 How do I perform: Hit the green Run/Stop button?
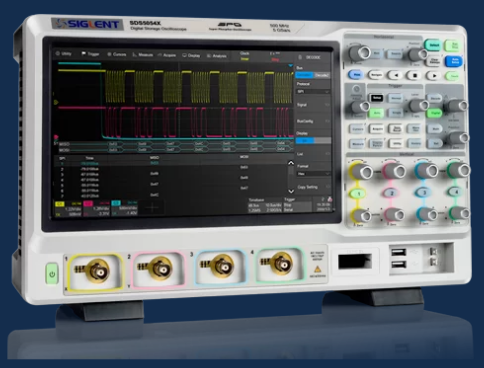click(454, 45)
